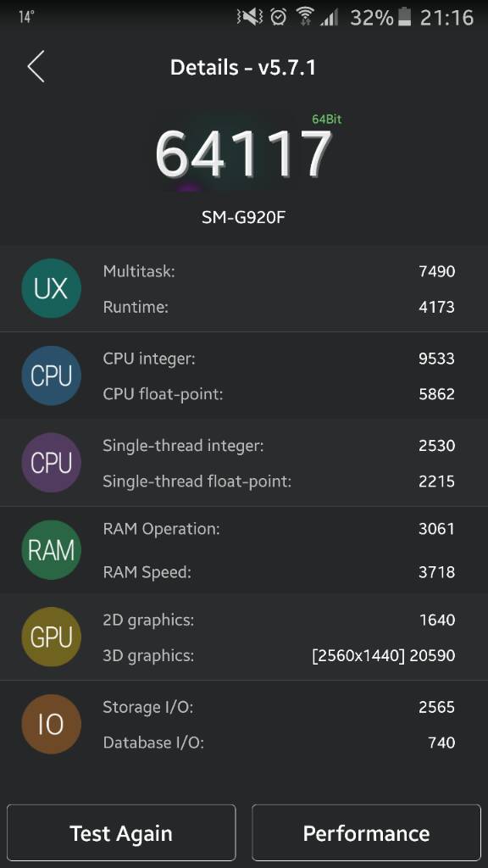Select the Storage I/O row
This screenshot has width=488, height=868.
[x=279, y=707]
